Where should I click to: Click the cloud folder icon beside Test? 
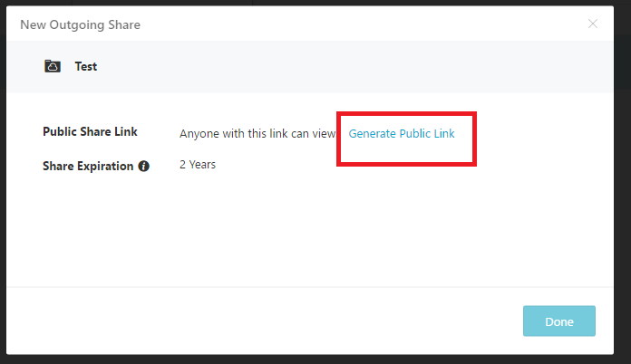[x=53, y=66]
